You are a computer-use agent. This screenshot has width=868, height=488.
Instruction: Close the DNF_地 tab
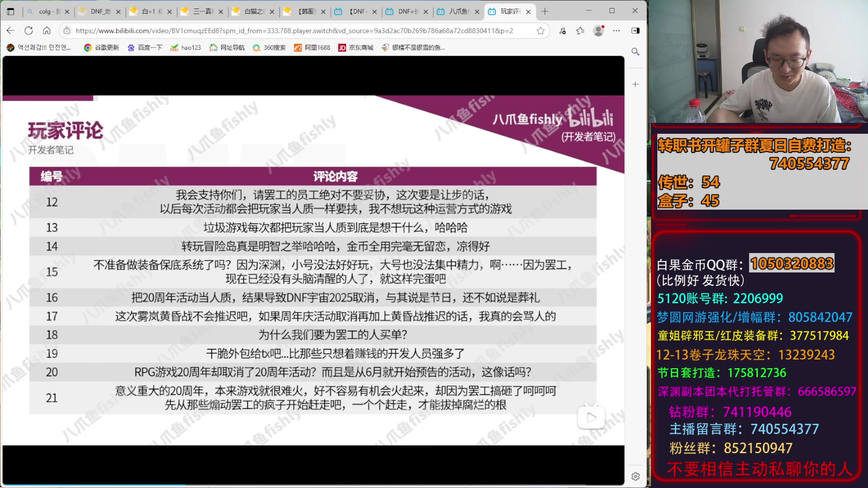(x=118, y=12)
